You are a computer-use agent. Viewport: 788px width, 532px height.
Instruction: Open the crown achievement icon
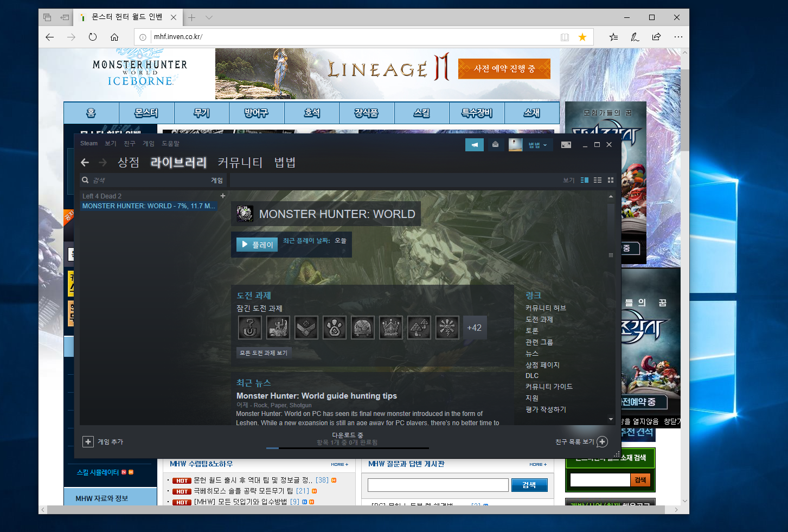click(391, 328)
